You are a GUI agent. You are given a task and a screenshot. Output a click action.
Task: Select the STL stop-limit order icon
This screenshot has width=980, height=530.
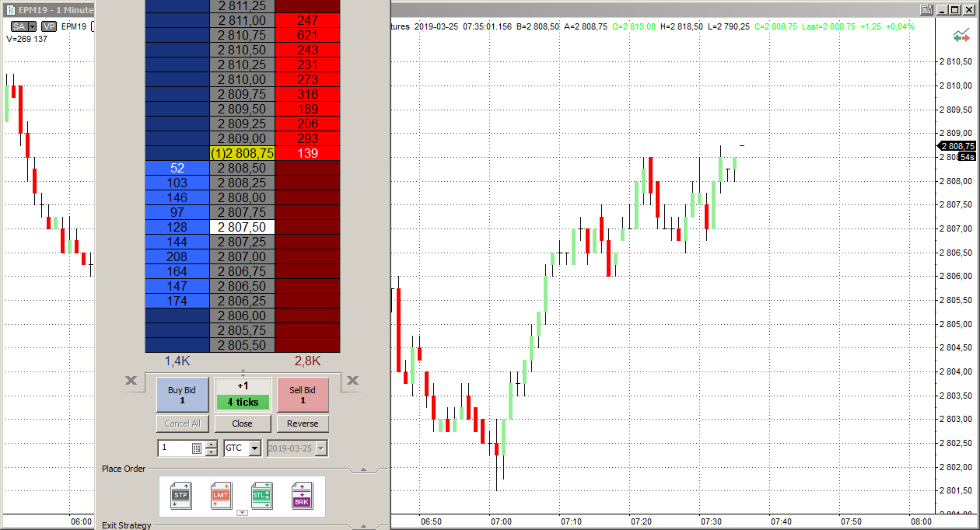point(261,495)
